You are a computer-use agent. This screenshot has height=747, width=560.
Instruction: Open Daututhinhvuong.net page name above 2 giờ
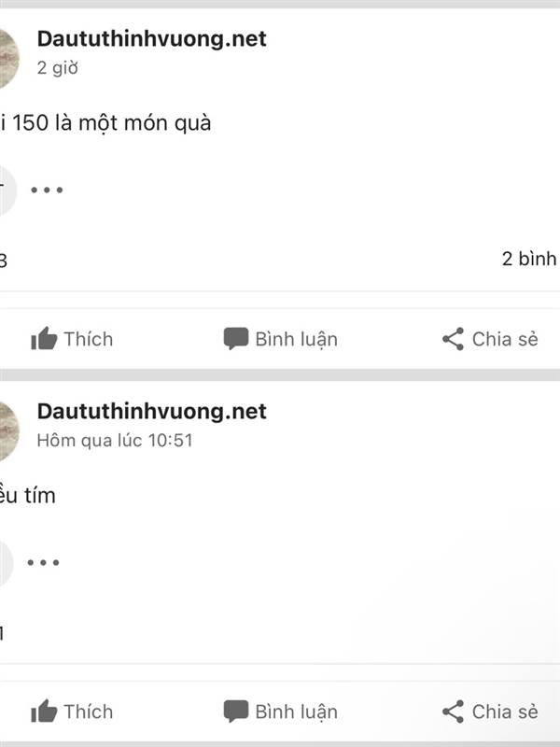[151, 38]
